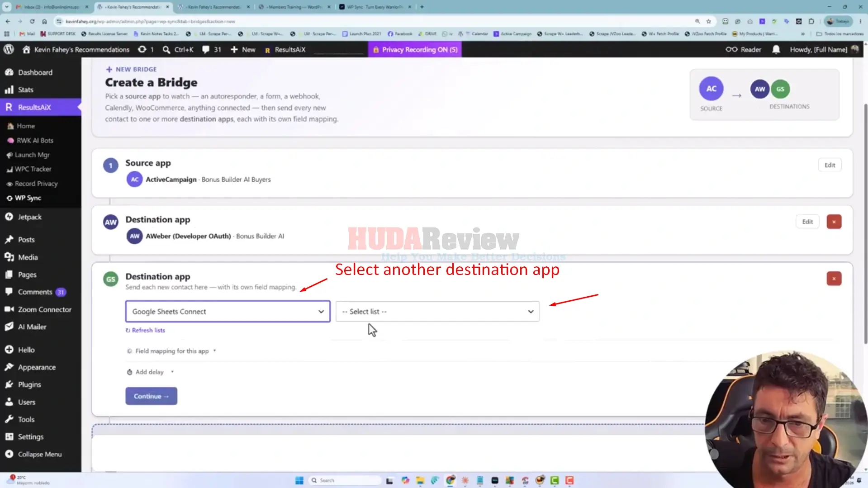Viewport: 868px width, 488px height.
Task: Click the Users person icon
Action: [9, 402]
